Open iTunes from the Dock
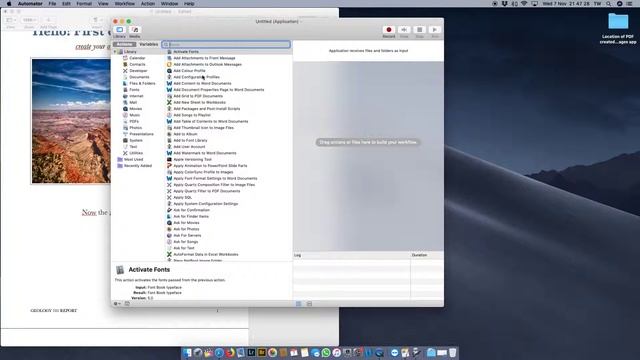This screenshot has width=640, height=360. [x=337, y=353]
